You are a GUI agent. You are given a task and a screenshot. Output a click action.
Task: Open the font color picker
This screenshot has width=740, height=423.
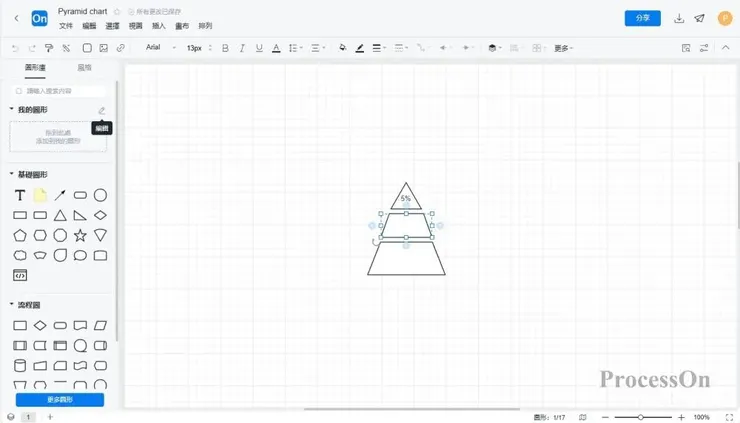tap(276, 48)
